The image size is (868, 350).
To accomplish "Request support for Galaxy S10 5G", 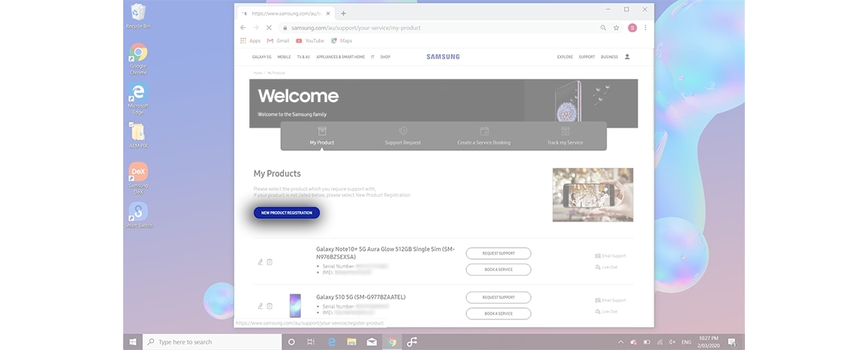I will 499,297.
